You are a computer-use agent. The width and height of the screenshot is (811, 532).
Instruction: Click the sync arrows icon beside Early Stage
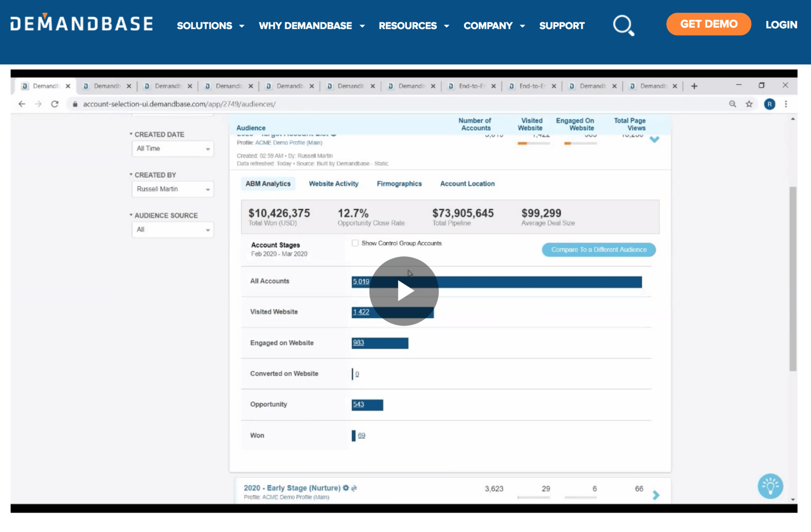(x=354, y=488)
